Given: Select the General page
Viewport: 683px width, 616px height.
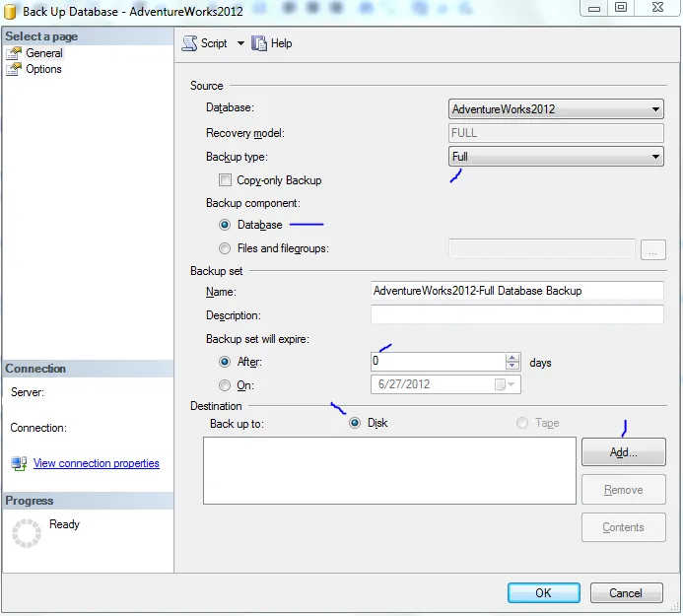Looking at the screenshot, I should click(x=44, y=53).
